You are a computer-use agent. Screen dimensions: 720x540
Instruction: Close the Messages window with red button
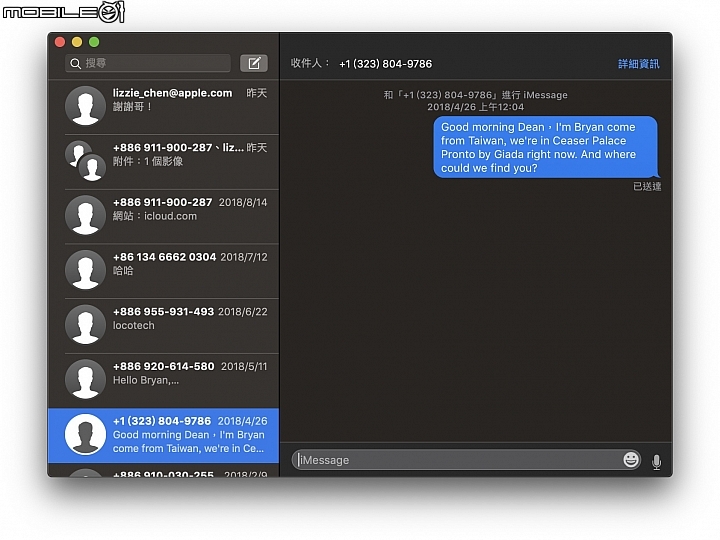pos(60,42)
